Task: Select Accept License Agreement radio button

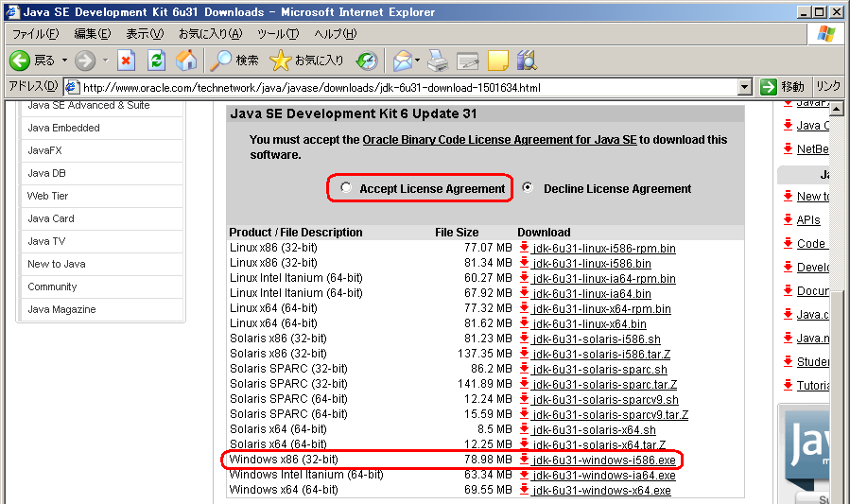Action: pos(346,187)
